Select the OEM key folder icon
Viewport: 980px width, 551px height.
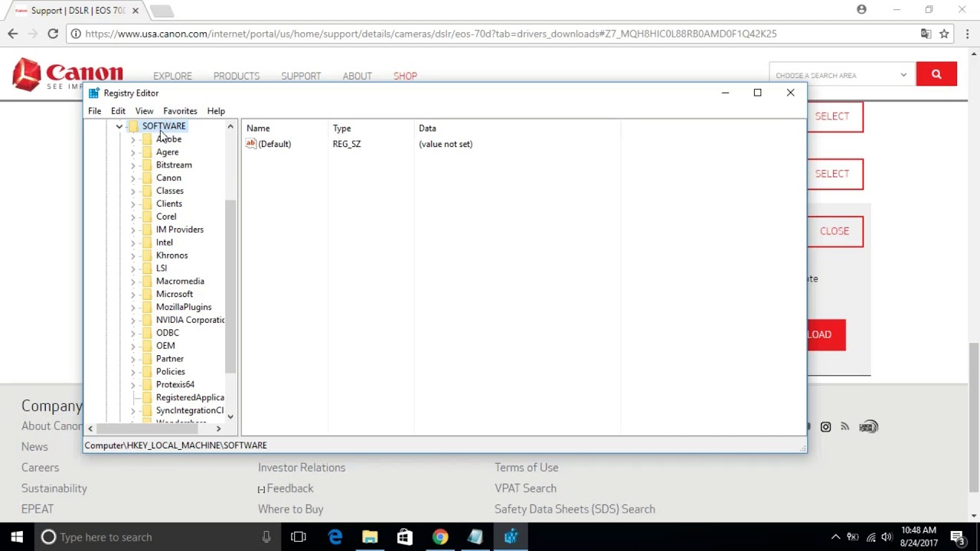(x=147, y=346)
